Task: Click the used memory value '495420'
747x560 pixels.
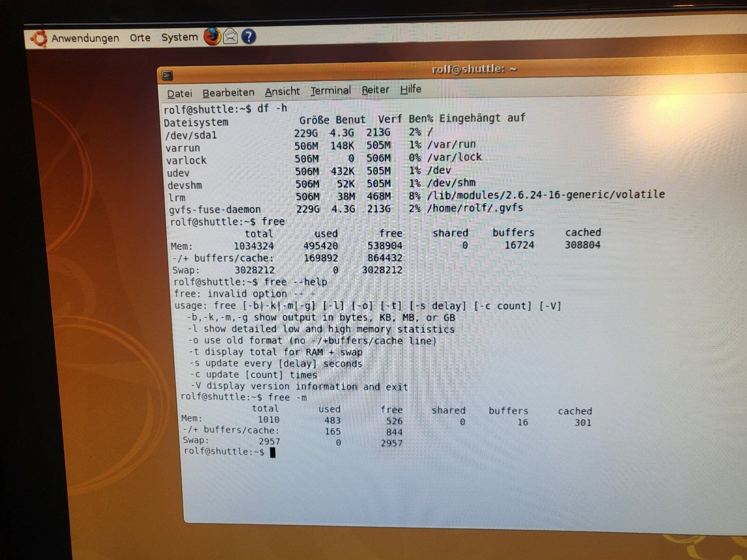Action: [x=320, y=246]
